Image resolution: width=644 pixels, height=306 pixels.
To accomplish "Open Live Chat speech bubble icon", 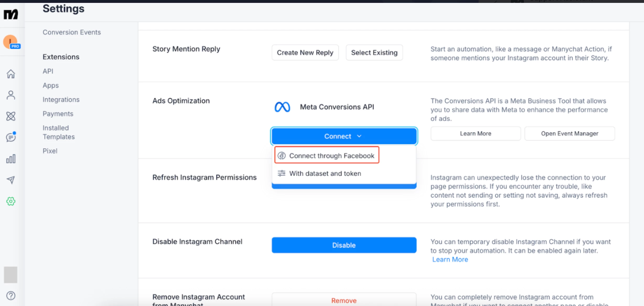I will [x=11, y=137].
